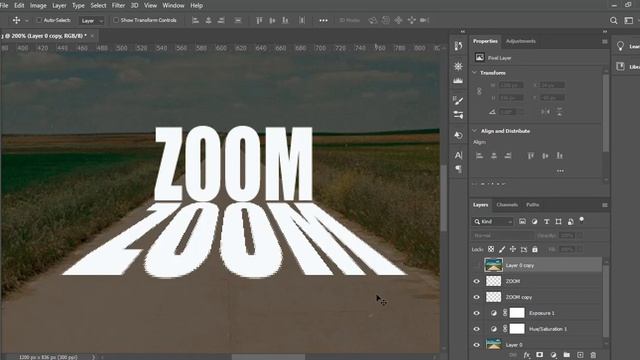Hide the Layer 0 eye icon
The image size is (640, 360).
coord(476,345)
